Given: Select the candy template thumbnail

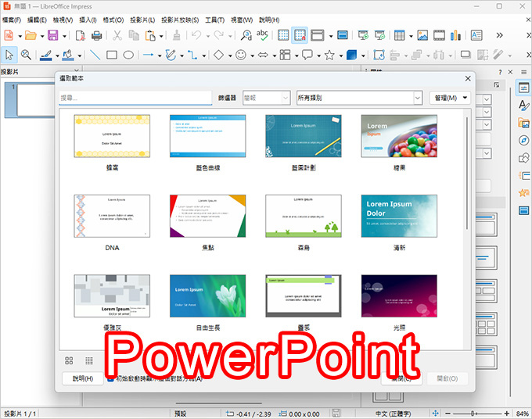Looking at the screenshot, I should click(399, 136).
